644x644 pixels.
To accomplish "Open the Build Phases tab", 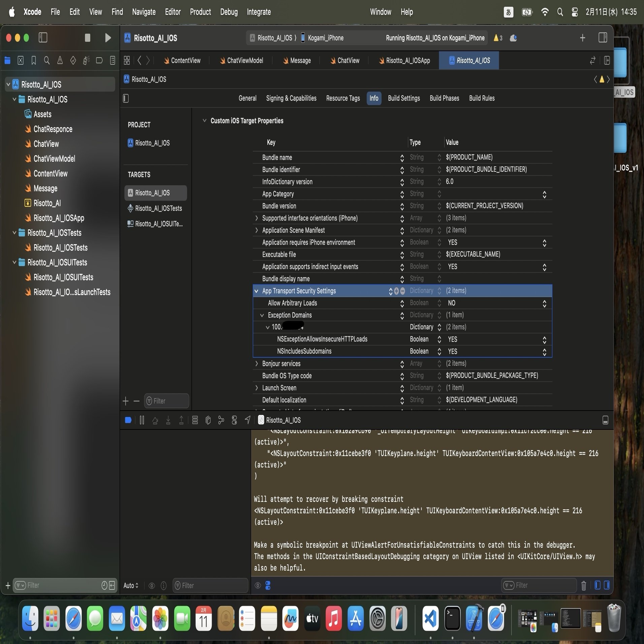I will pyautogui.click(x=444, y=98).
